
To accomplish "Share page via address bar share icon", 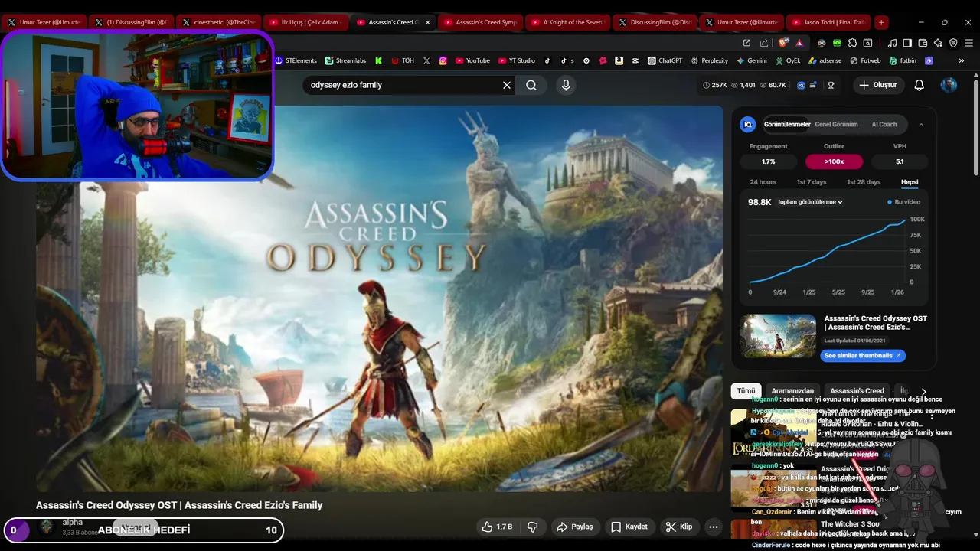I will pyautogui.click(x=764, y=43).
